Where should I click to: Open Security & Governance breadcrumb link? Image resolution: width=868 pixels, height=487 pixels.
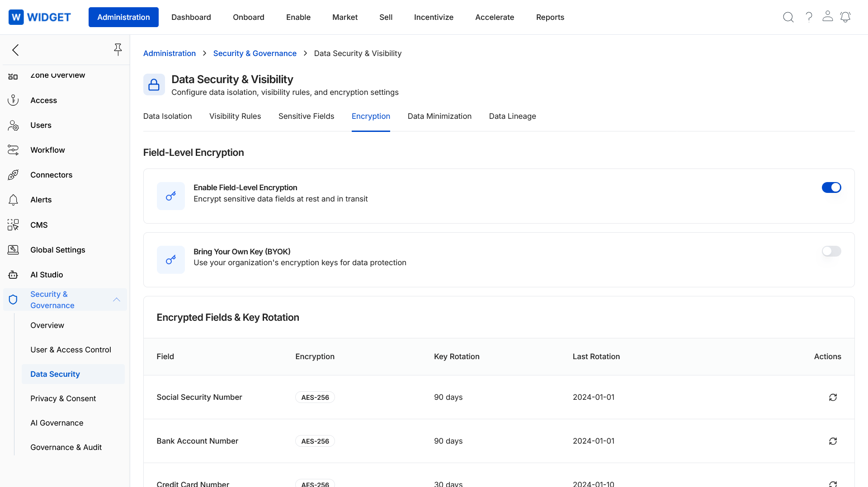point(255,53)
